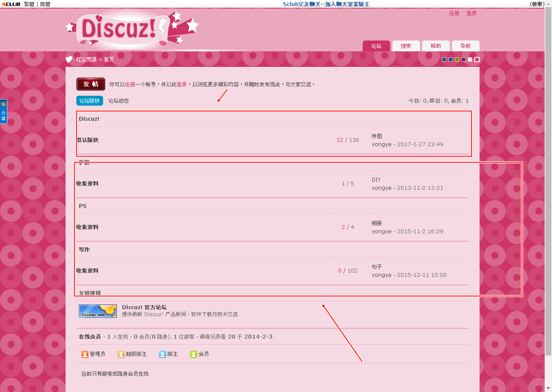Open the PS category heading

pos(83,206)
